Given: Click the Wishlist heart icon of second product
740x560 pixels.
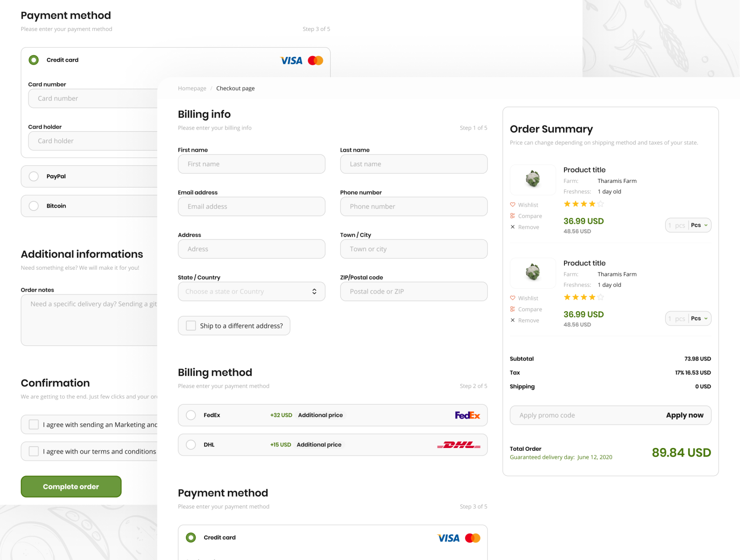Looking at the screenshot, I should pos(513,298).
